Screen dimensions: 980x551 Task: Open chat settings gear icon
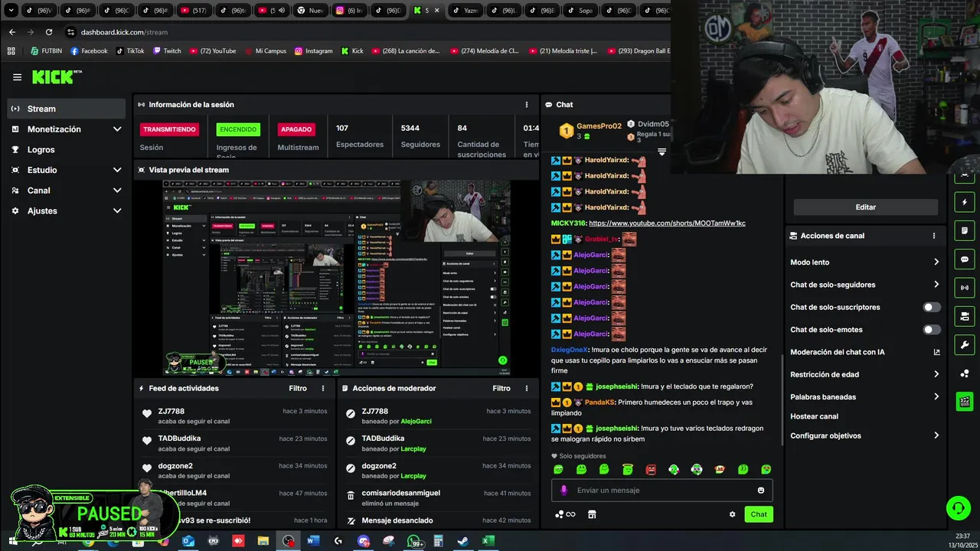coord(732,514)
